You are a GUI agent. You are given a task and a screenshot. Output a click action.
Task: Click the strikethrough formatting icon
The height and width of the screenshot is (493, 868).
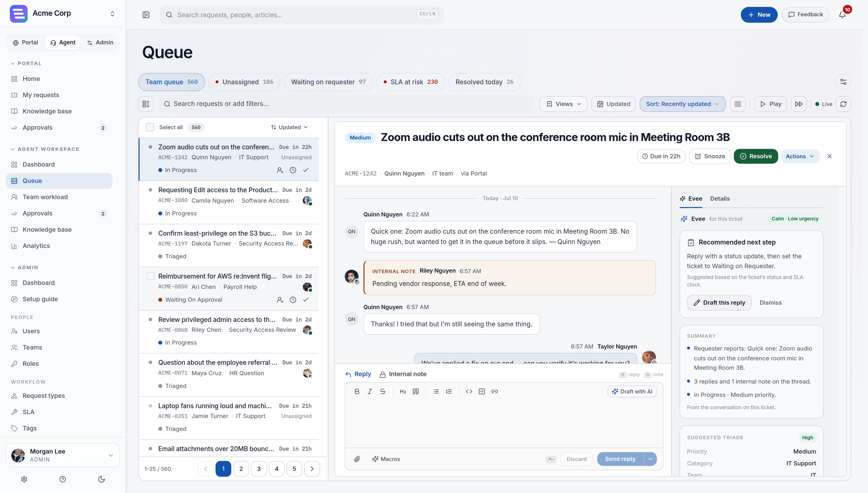(382, 391)
